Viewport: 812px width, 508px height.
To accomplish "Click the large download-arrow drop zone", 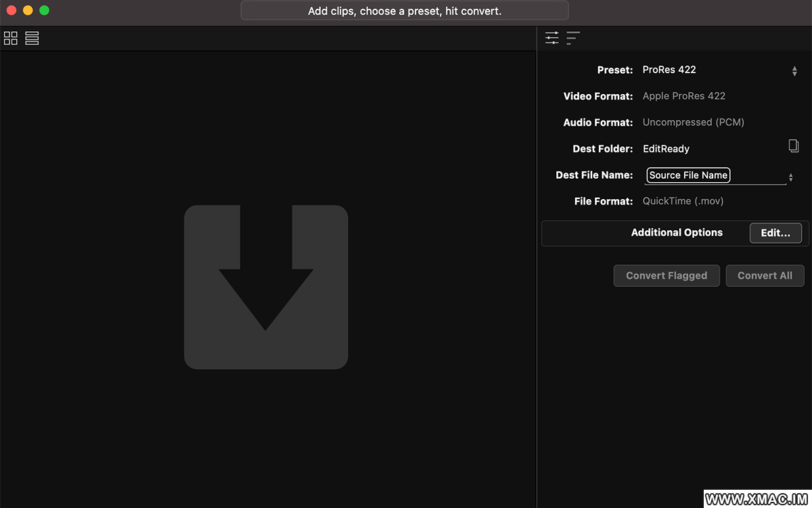I will click(x=266, y=287).
